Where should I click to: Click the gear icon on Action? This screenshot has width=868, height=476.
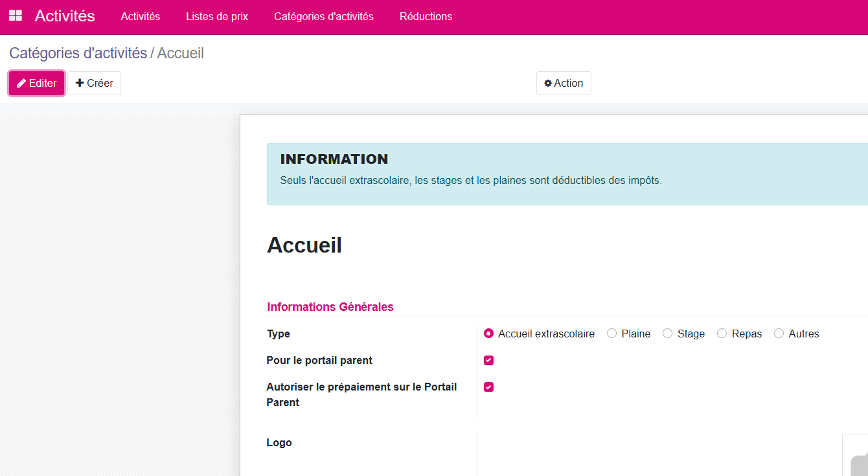click(548, 84)
